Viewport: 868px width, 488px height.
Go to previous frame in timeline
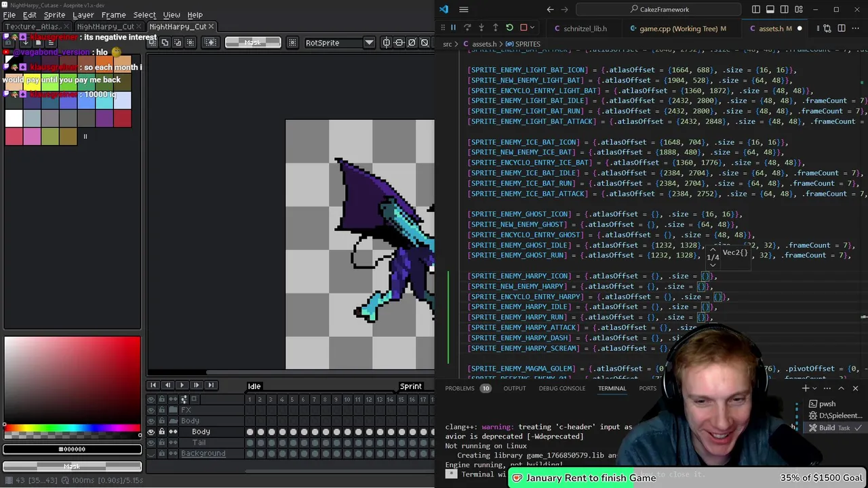pyautogui.click(x=167, y=385)
